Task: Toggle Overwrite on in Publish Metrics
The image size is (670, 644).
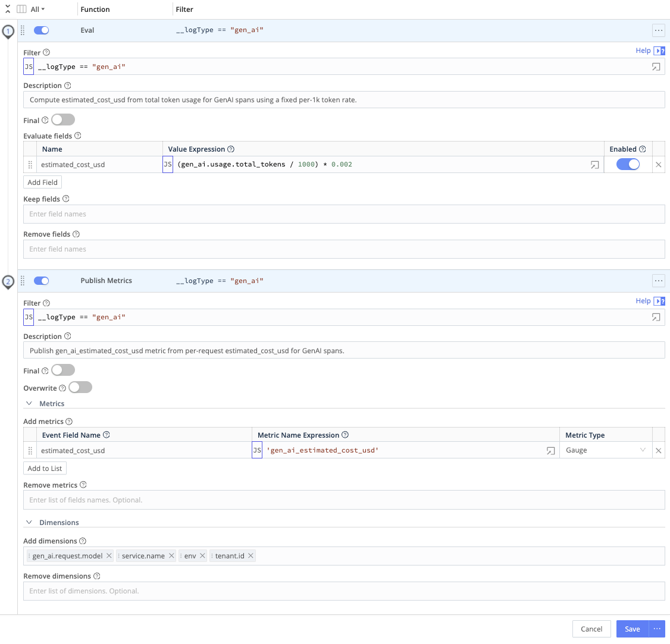Action: pos(80,387)
